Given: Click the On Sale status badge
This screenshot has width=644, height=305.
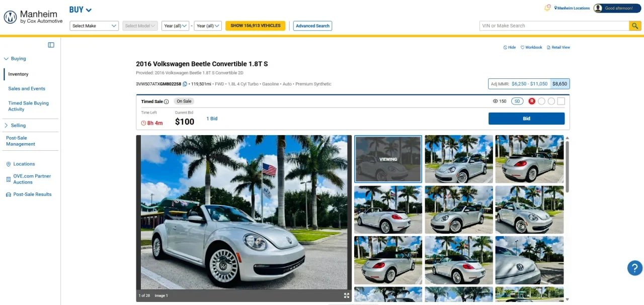Looking at the screenshot, I should (184, 101).
